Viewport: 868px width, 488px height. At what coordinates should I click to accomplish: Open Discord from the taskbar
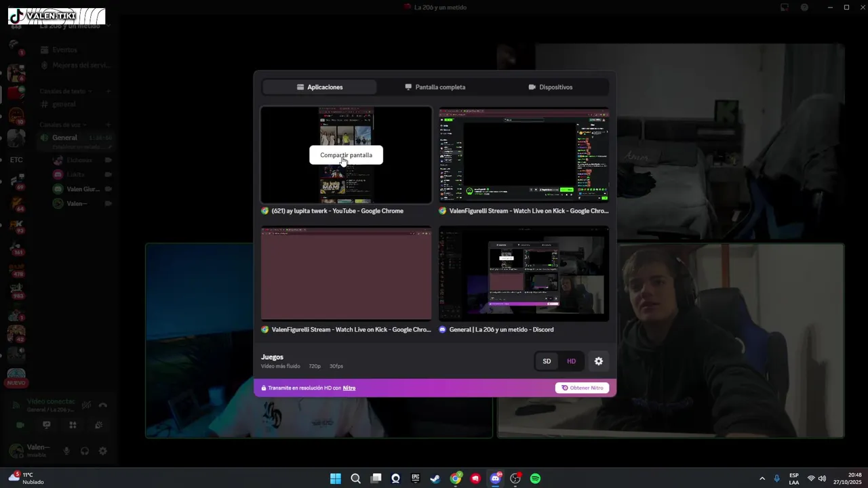coord(496,479)
